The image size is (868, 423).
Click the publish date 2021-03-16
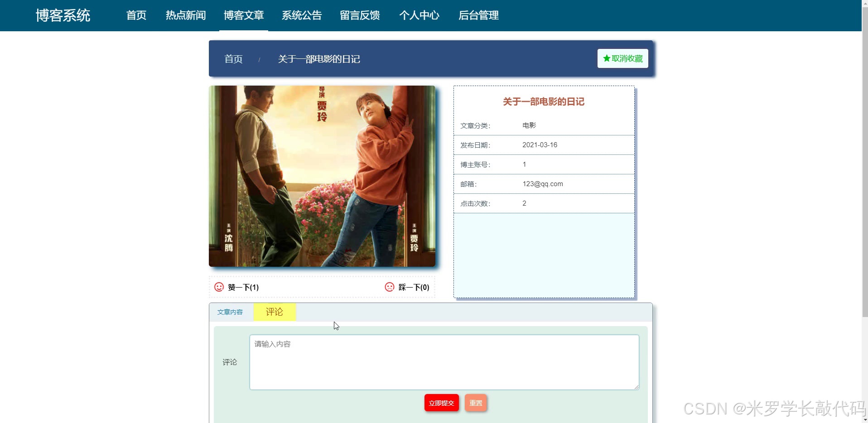click(x=540, y=145)
